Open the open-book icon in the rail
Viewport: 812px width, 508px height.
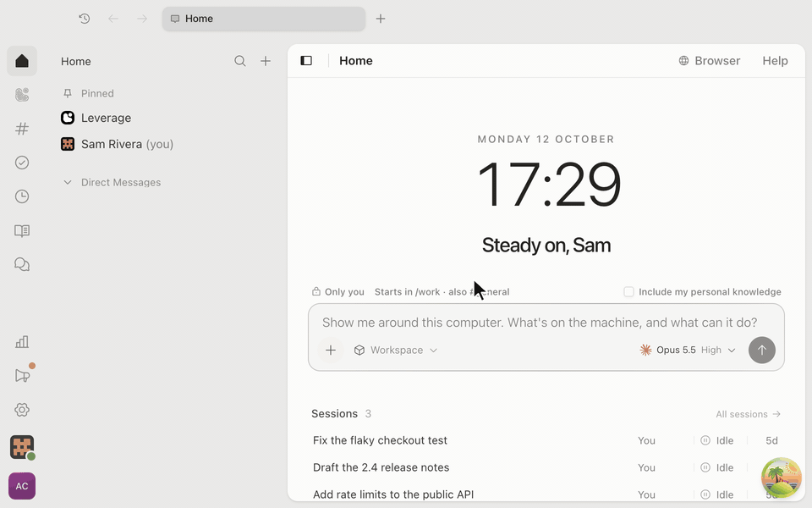click(22, 230)
